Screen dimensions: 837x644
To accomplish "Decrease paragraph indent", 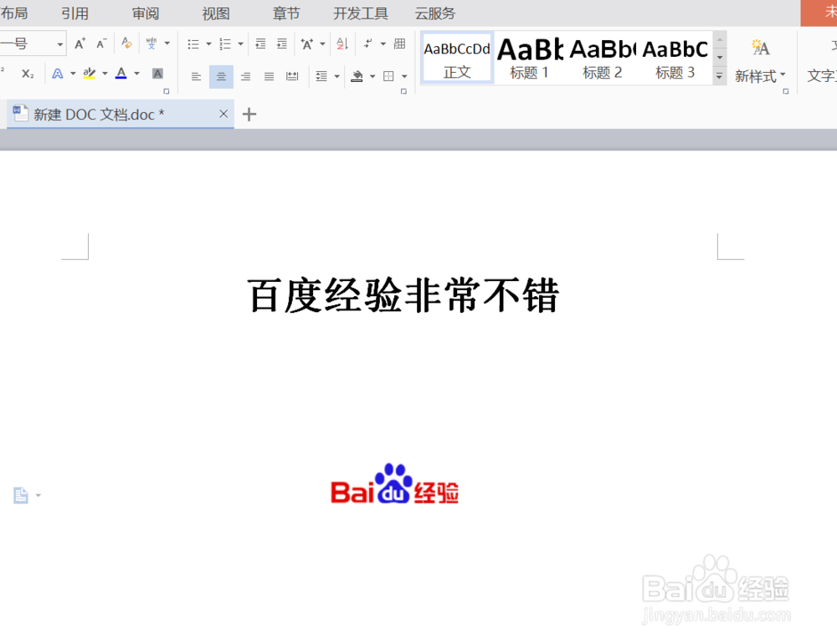I will (x=260, y=43).
